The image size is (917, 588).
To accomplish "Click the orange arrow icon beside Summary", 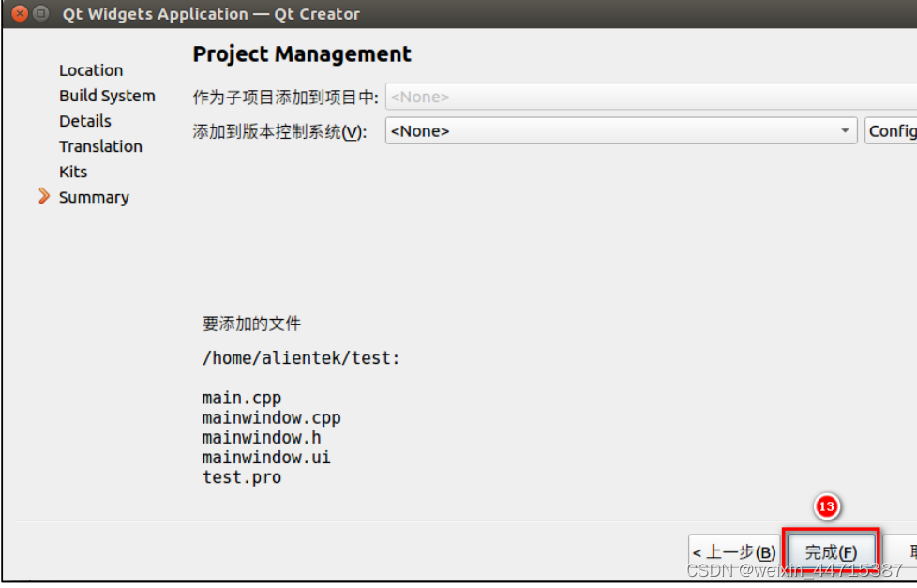I will coord(42,197).
